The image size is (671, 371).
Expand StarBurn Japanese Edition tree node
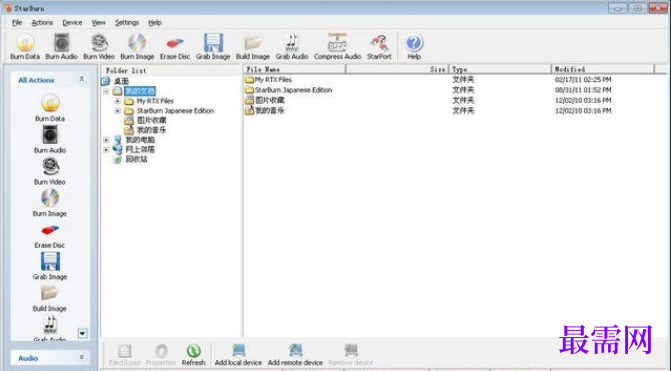point(117,111)
